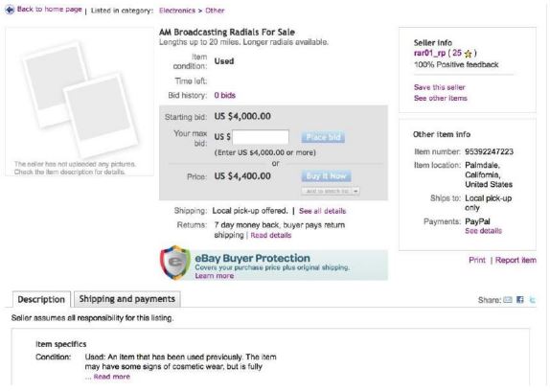Share listing on Twitter icon
The height and width of the screenshot is (392, 550).
533,300
